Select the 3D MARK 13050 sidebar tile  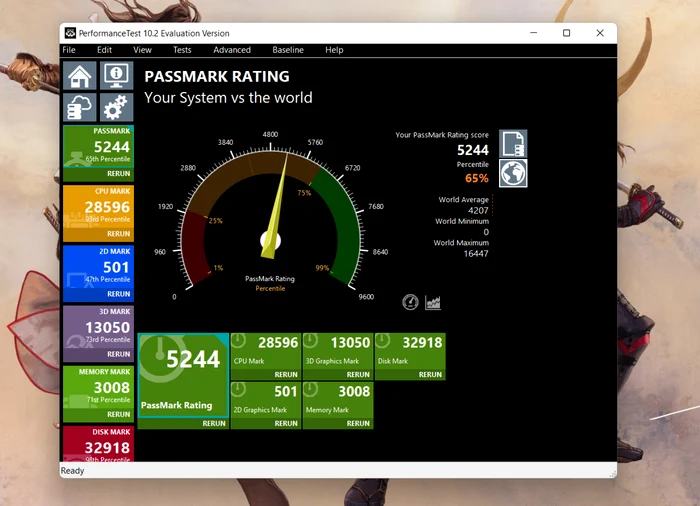pos(98,327)
